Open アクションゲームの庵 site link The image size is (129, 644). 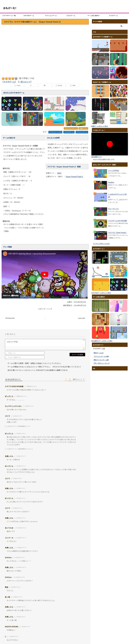point(101,356)
